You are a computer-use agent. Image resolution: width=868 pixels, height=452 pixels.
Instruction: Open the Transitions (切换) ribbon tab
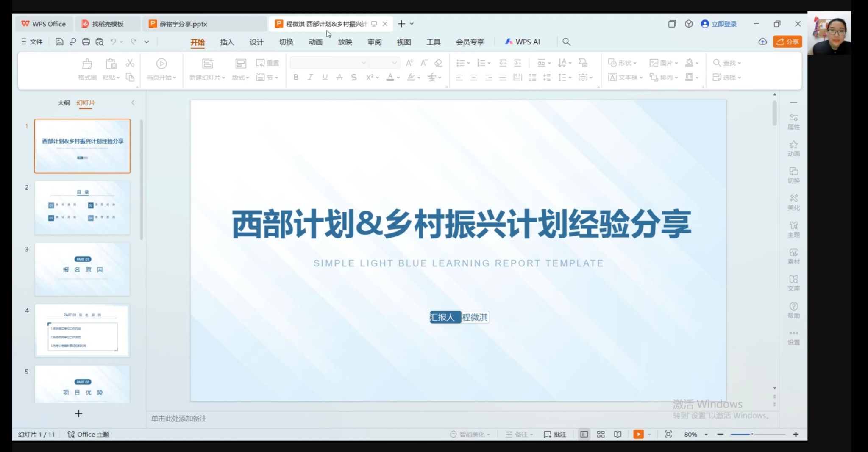[286, 42]
